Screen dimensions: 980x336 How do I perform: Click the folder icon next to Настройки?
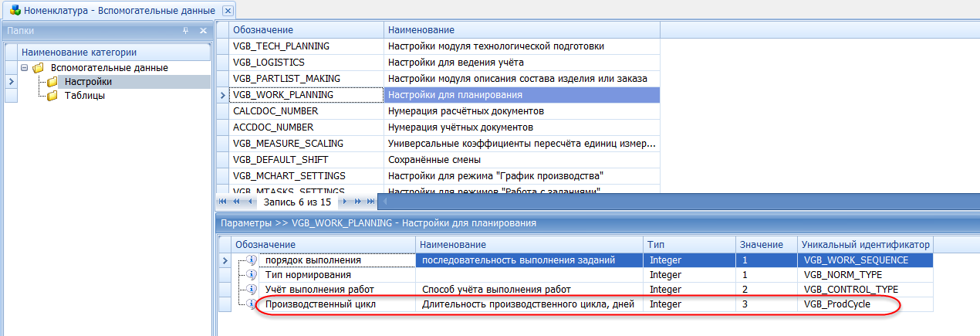[x=52, y=82]
